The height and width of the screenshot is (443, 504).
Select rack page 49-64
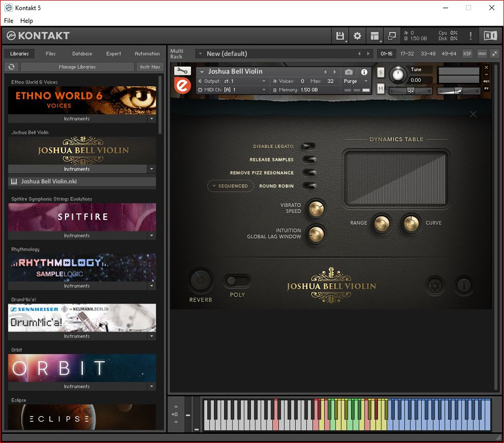(449, 54)
